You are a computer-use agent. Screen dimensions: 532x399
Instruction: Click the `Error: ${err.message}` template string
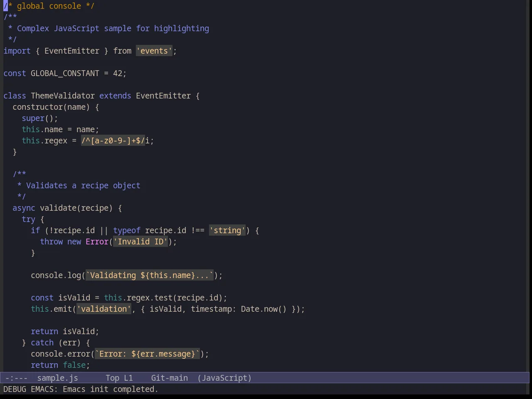click(x=147, y=354)
